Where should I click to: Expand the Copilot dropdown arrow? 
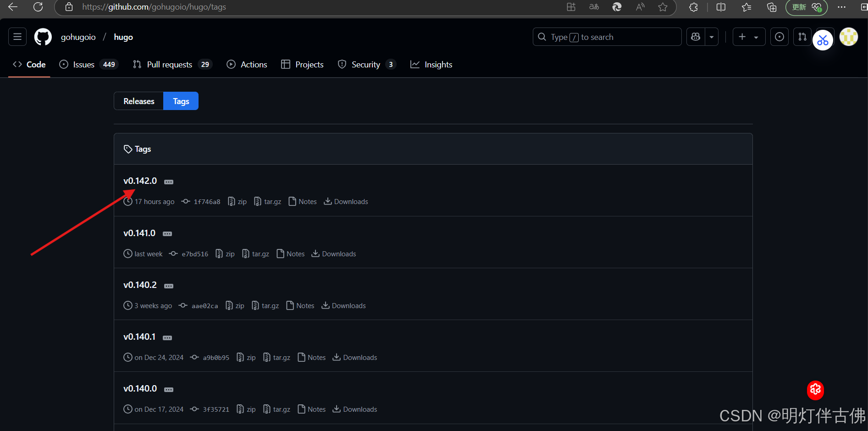[712, 37]
